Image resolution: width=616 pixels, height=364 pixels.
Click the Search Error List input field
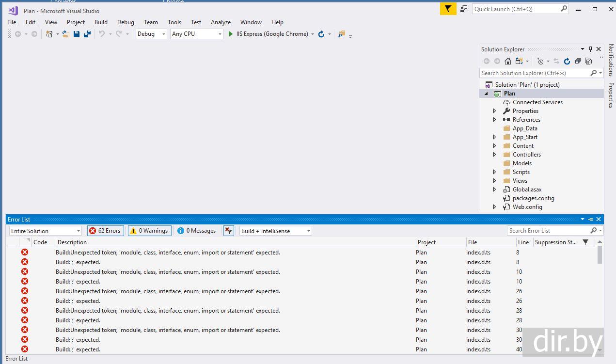click(x=548, y=231)
